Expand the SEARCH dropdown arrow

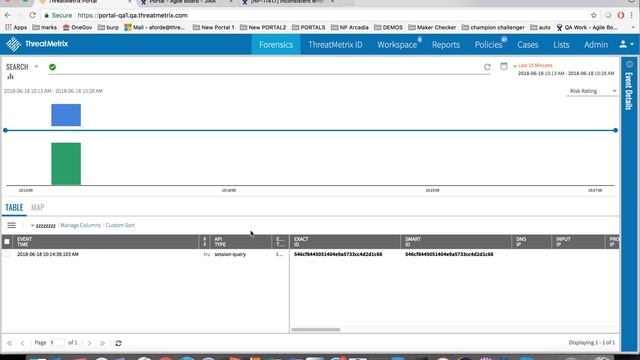coord(36,67)
